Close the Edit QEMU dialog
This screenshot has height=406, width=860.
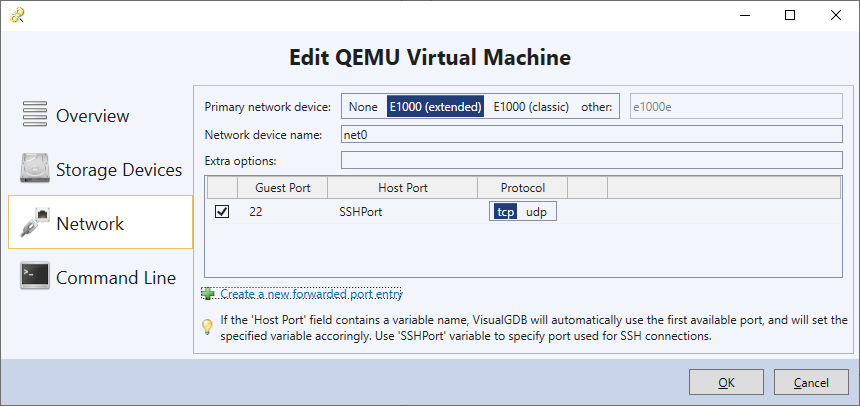click(835, 15)
